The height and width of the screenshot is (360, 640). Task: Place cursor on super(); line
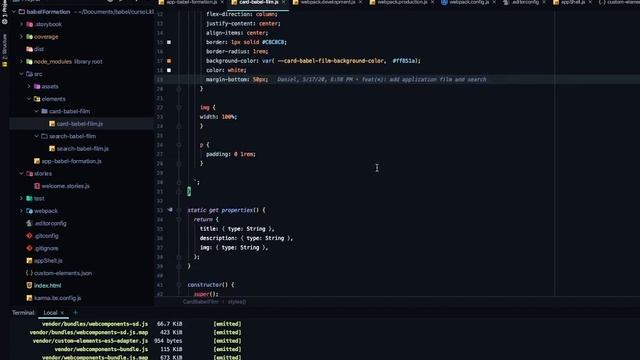pyautogui.click(x=206, y=294)
